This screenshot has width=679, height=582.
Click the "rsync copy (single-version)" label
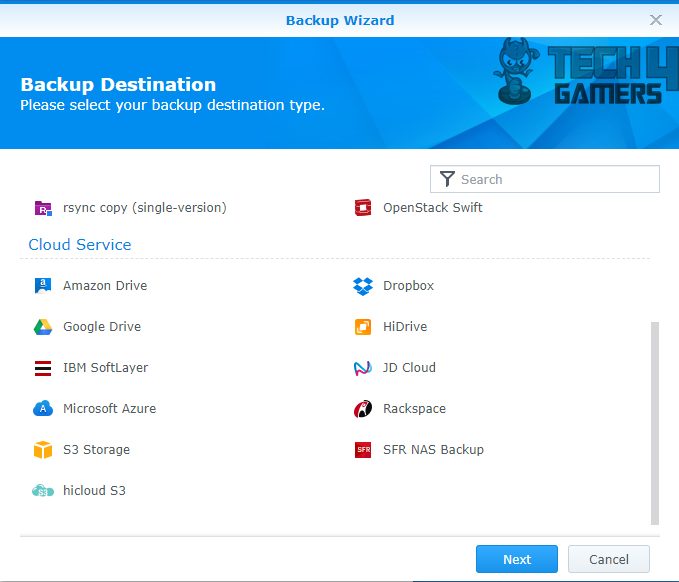[x=145, y=208]
